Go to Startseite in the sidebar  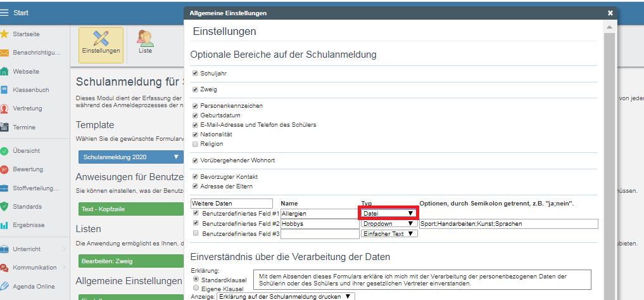(27, 34)
